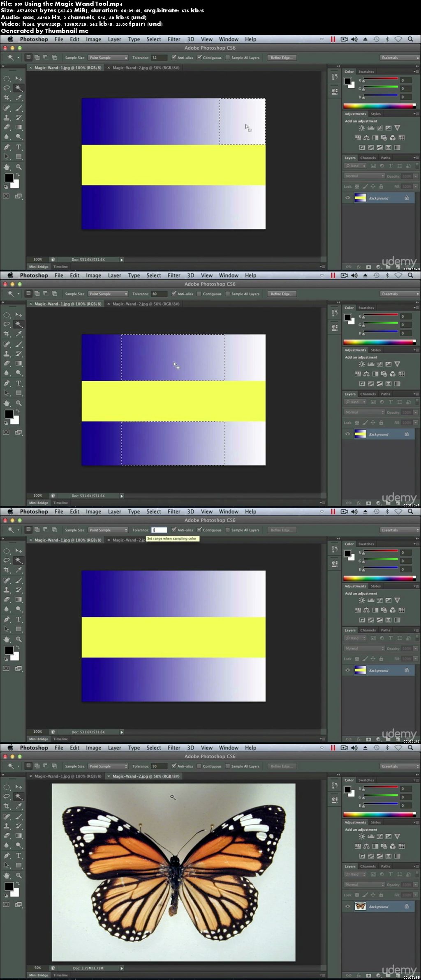Select Type tool in the butterfly frame
The width and height of the screenshot is (421, 980).
point(19,856)
